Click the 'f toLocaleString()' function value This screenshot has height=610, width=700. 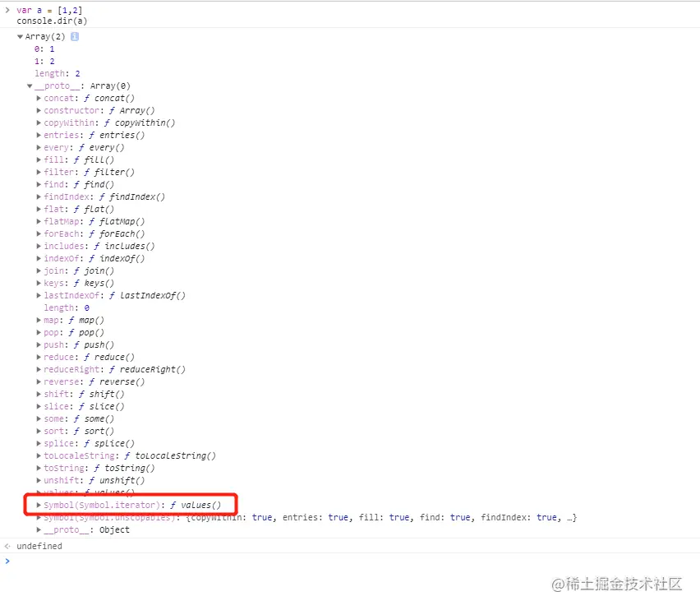click(x=169, y=456)
